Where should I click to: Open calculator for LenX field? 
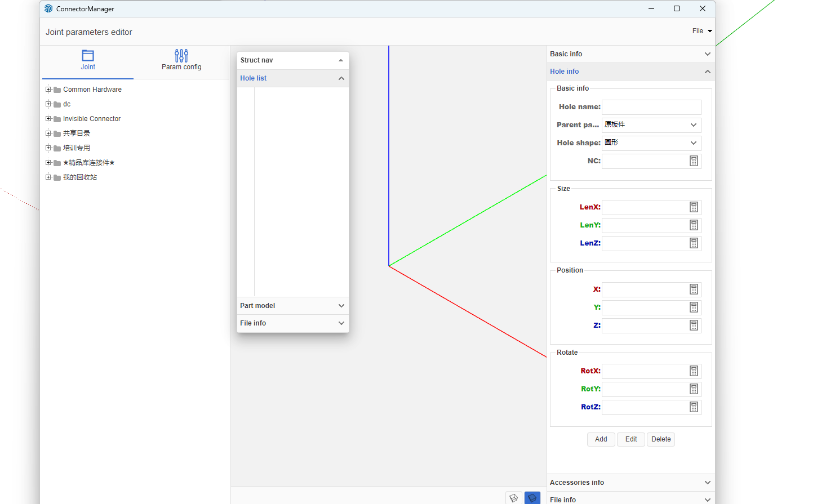click(694, 207)
